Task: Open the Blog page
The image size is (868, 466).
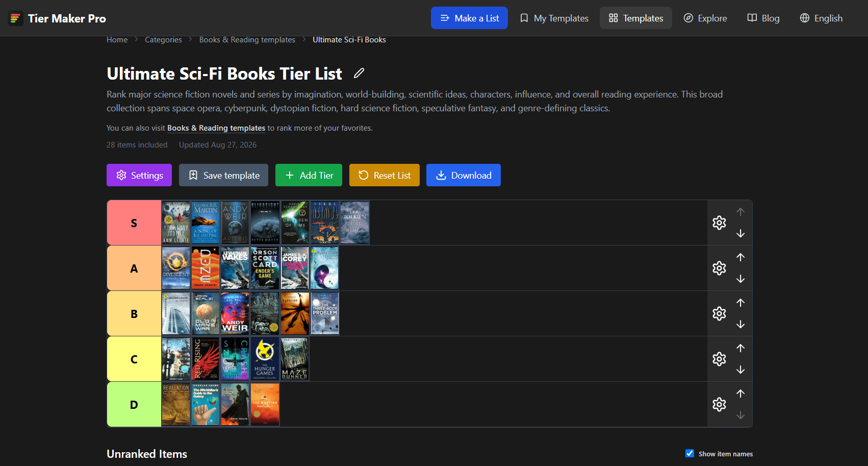Action: click(x=763, y=18)
